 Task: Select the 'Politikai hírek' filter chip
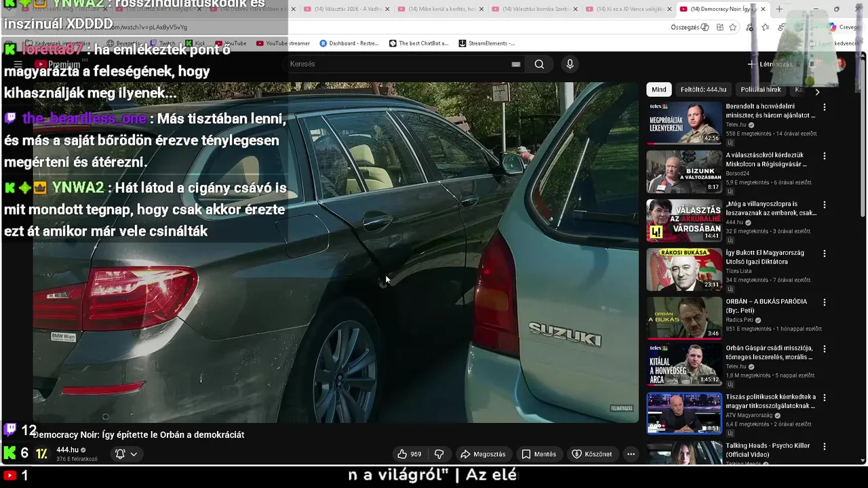(761, 89)
